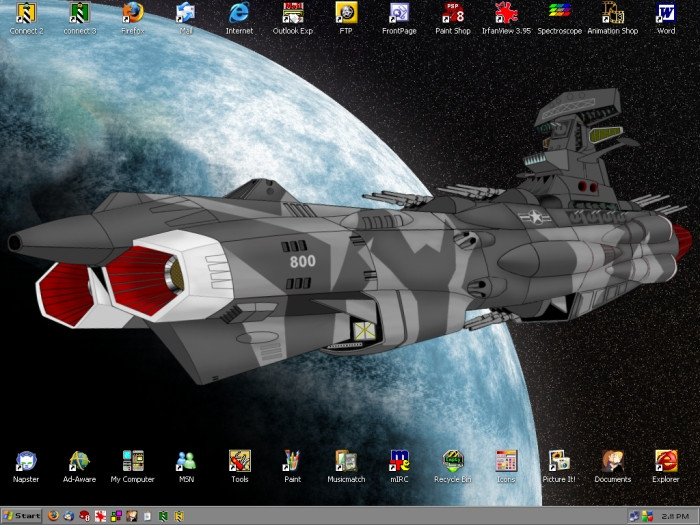The height and width of the screenshot is (525, 700).
Task: Click the Outlook Exp desktop icon
Action: point(293,19)
